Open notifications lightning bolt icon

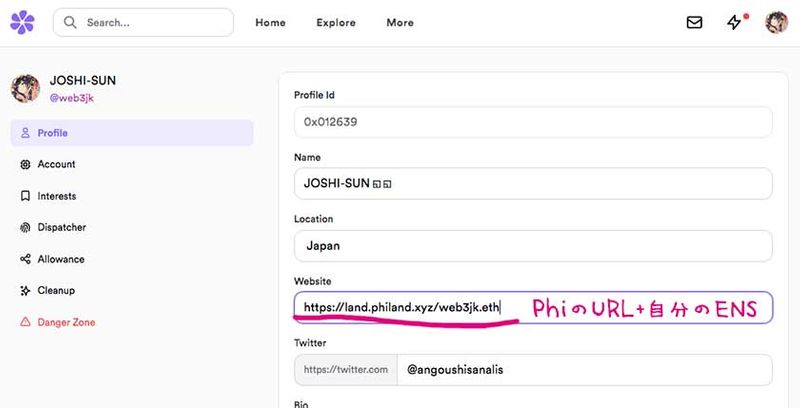(x=735, y=22)
